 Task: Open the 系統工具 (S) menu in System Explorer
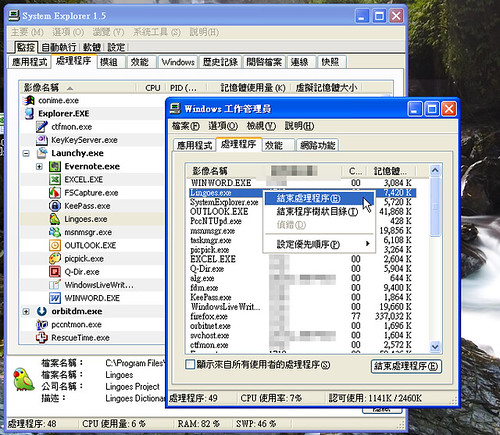coord(157,32)
